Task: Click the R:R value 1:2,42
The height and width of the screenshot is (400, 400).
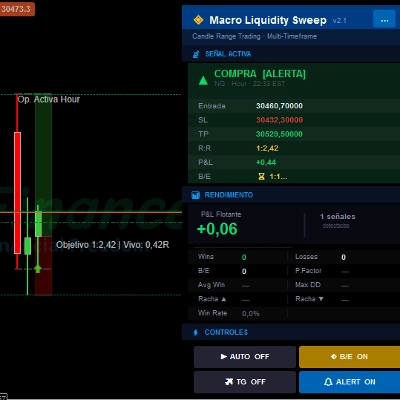Action: (x=267, y=148)
